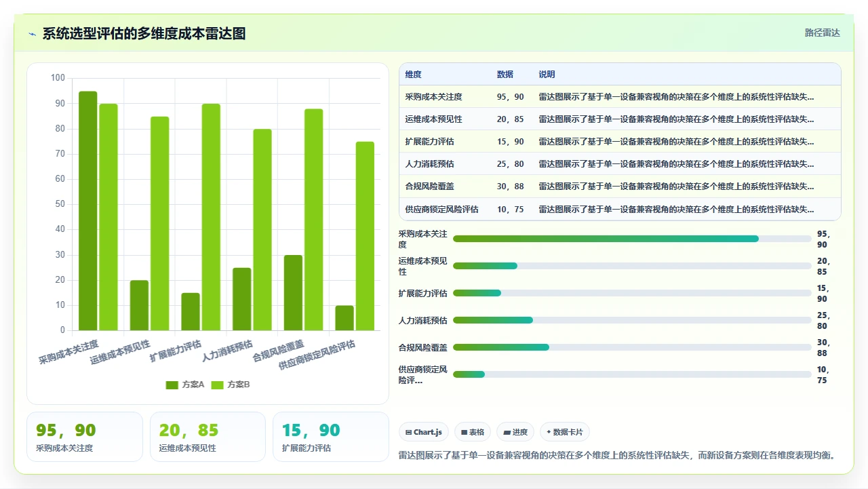Click the table data cell 30, 88
Screen dimensions: 868x489
511,187
